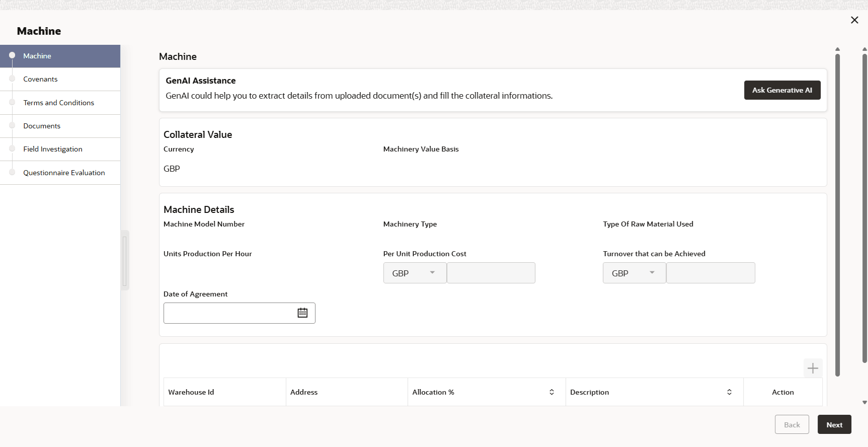The image size is (868, 447).
Task: Click the Back button
Action: coord(792,424)
